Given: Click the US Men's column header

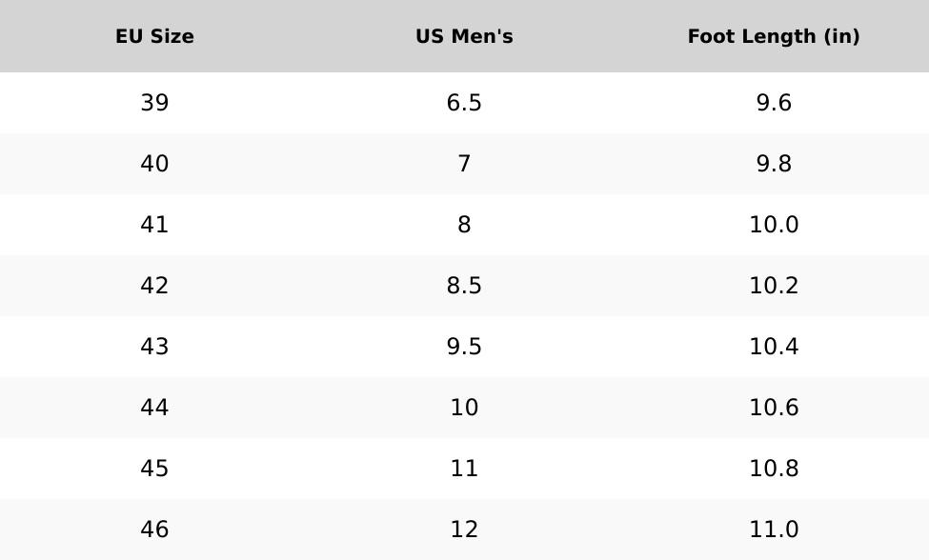Looking at the screenshot, I should coord(464,36).
